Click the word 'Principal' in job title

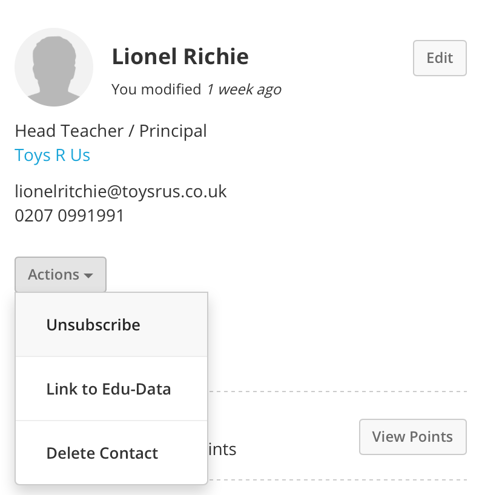(173, 131)
